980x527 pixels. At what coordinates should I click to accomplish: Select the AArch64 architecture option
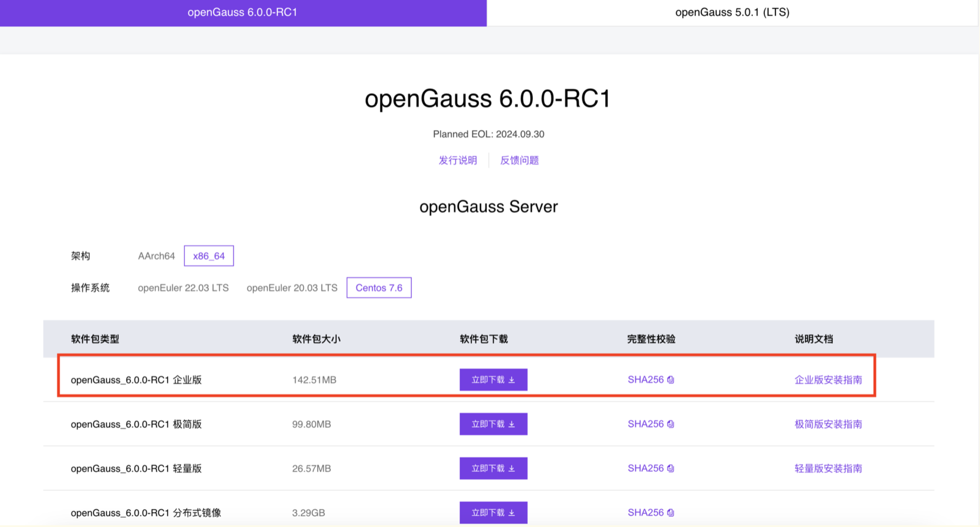pyautogui.click(x=157, y=256)
